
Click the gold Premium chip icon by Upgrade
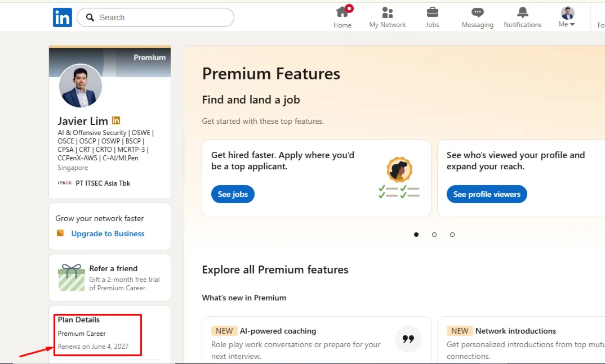click(x=60, y=233)
